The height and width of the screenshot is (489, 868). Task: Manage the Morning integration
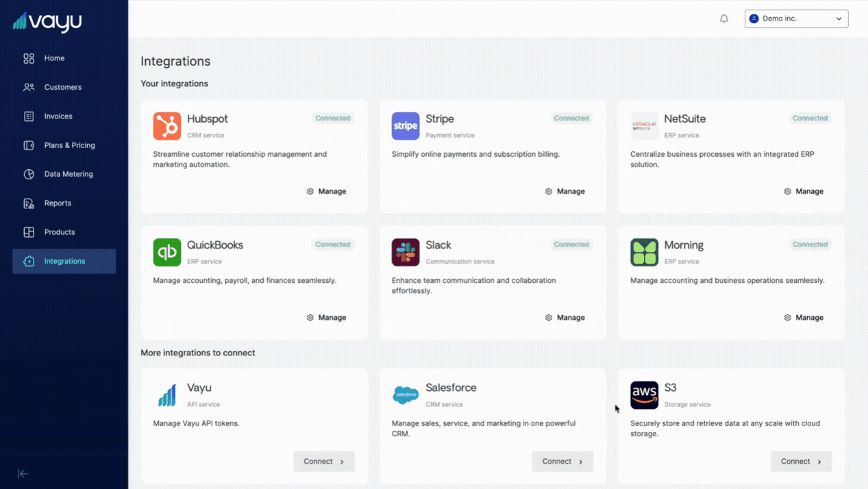click(x=804, y=318)
